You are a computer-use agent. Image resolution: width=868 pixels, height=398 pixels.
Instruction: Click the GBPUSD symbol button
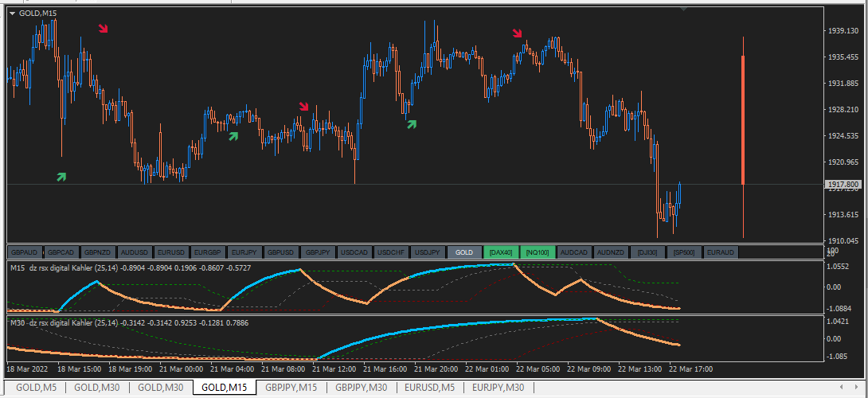[x=280, y=252]
